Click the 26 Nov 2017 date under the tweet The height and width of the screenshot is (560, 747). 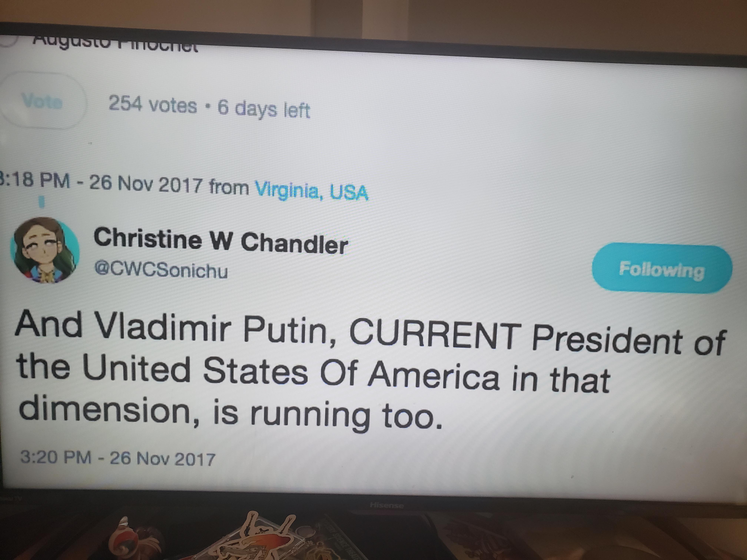pos(162,458)
